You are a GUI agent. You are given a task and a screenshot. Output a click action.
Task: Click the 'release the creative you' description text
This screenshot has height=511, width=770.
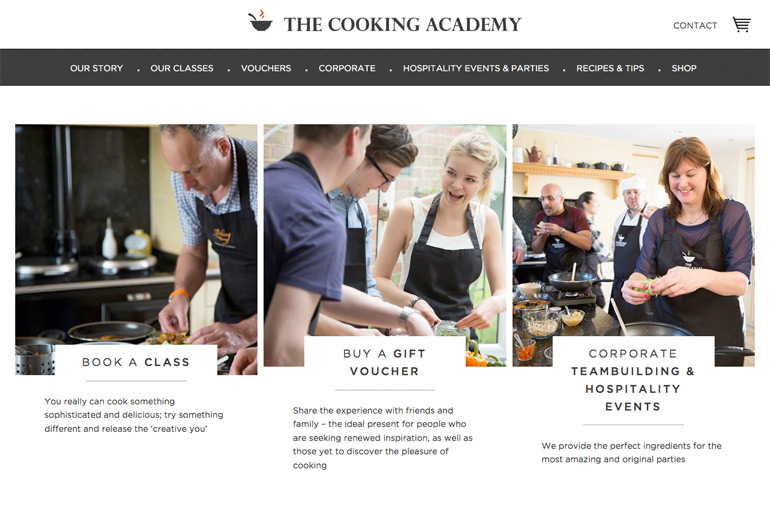click(x=134, y=415)
